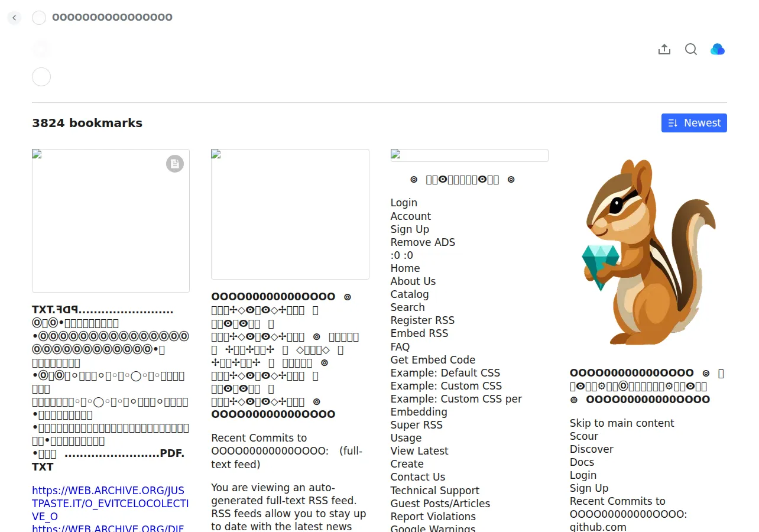This screenshot has height=532, width=759.
Task: Go back using the chevron arrow button
Action: coord(14,18)
